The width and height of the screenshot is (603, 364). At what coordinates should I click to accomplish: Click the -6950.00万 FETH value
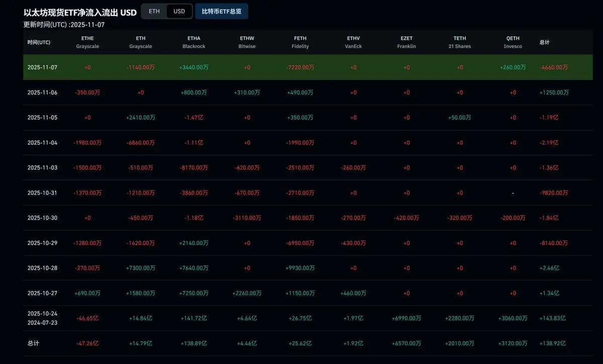coord(300,243)
